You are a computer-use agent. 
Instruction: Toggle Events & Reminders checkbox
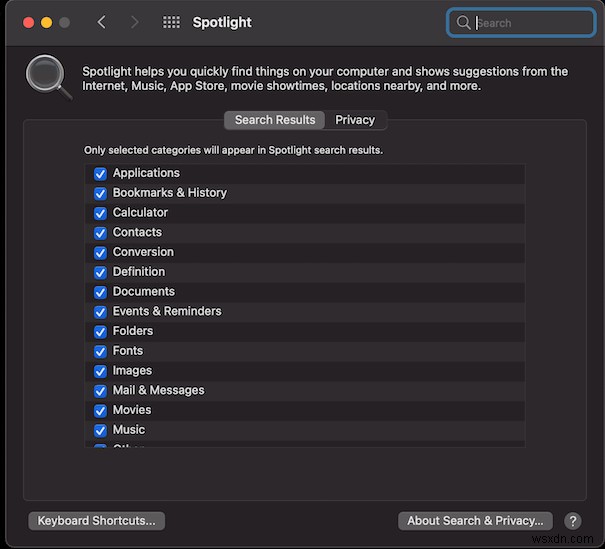tap(100, 311)
